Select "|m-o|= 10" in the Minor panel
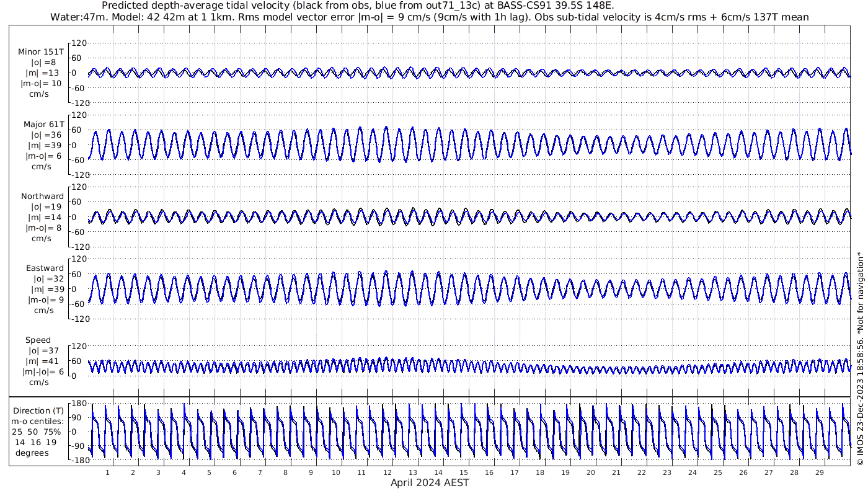This screenshot has width=868, height=496. click(41, 84)
